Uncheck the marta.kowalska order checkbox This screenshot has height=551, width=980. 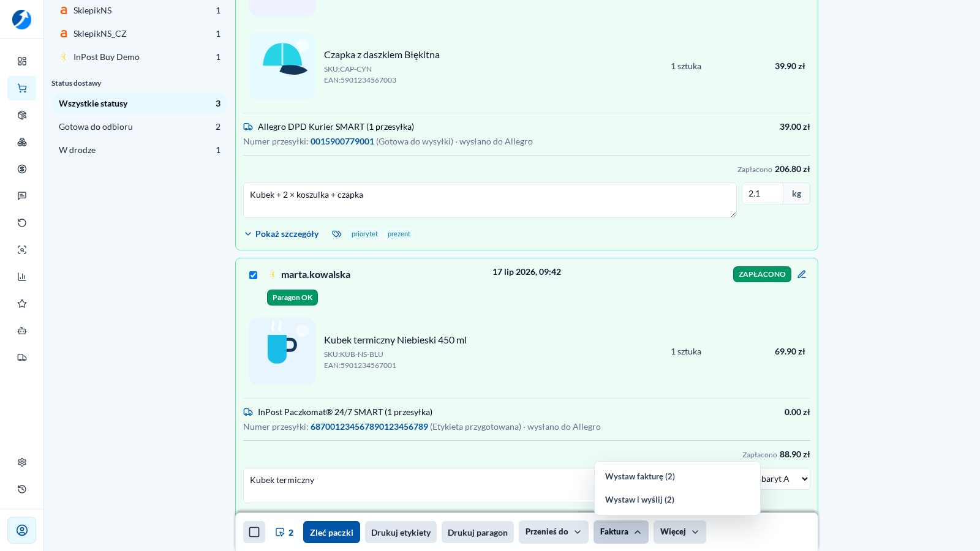pyautogui.click(x=253, y=275)
